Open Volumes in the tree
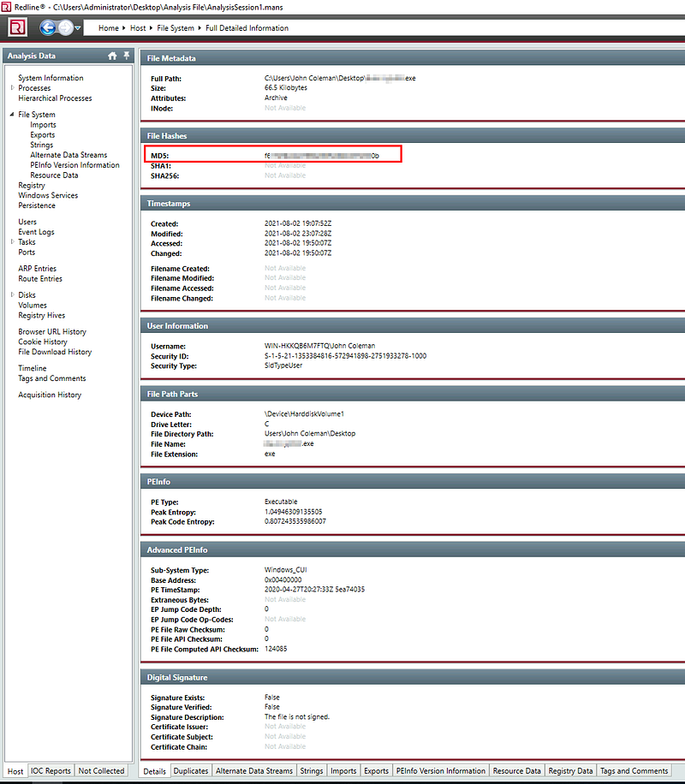685x784 pixels. coord(33,306)
